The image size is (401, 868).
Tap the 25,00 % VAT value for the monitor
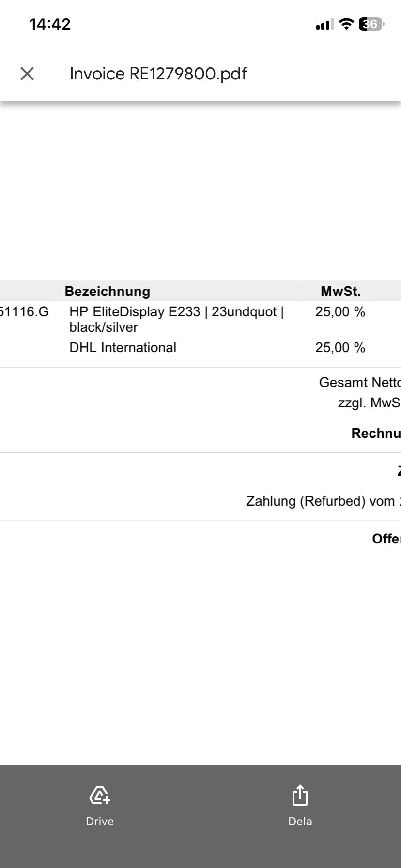[340, 312]
